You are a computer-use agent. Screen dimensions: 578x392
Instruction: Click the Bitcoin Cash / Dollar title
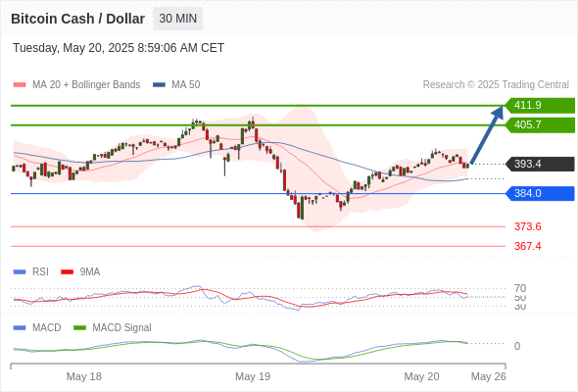pos(77,19)
